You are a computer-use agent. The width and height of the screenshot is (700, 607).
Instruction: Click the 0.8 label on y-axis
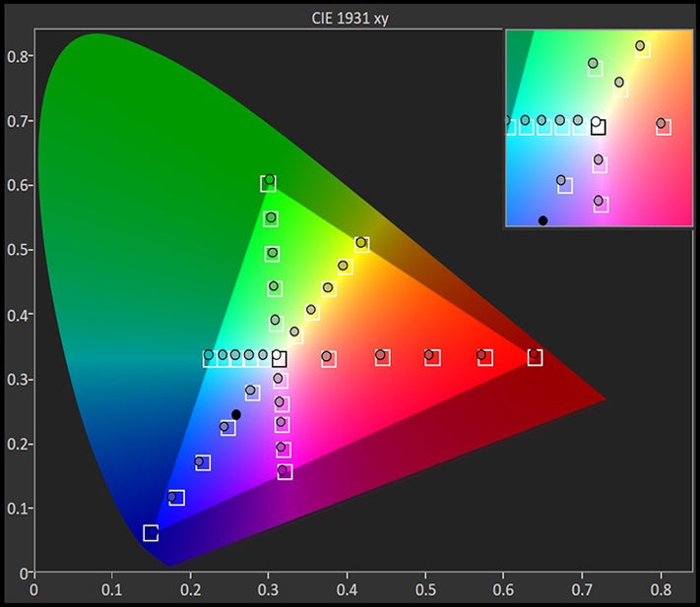click(x=17, y=56)
